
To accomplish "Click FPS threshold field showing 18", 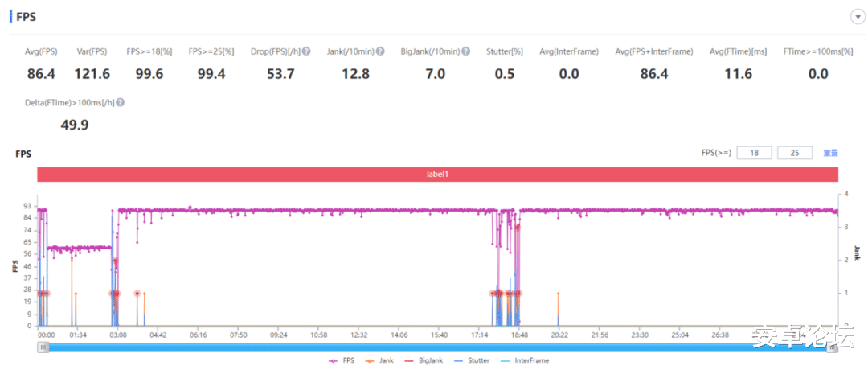I will click(754, 153).
